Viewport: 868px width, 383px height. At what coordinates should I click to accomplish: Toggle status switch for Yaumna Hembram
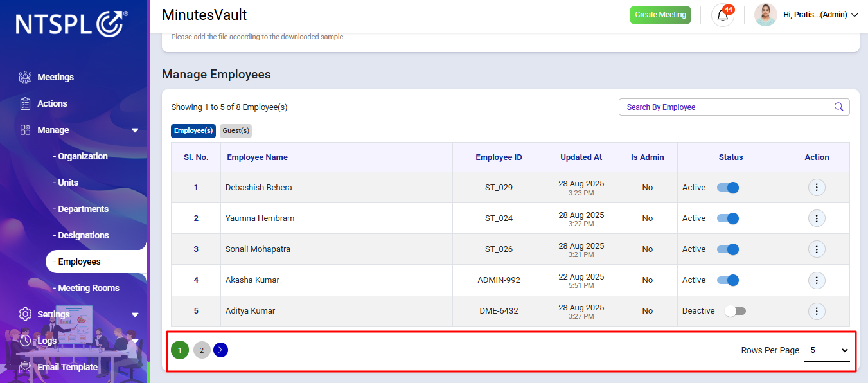click(728, 218)
